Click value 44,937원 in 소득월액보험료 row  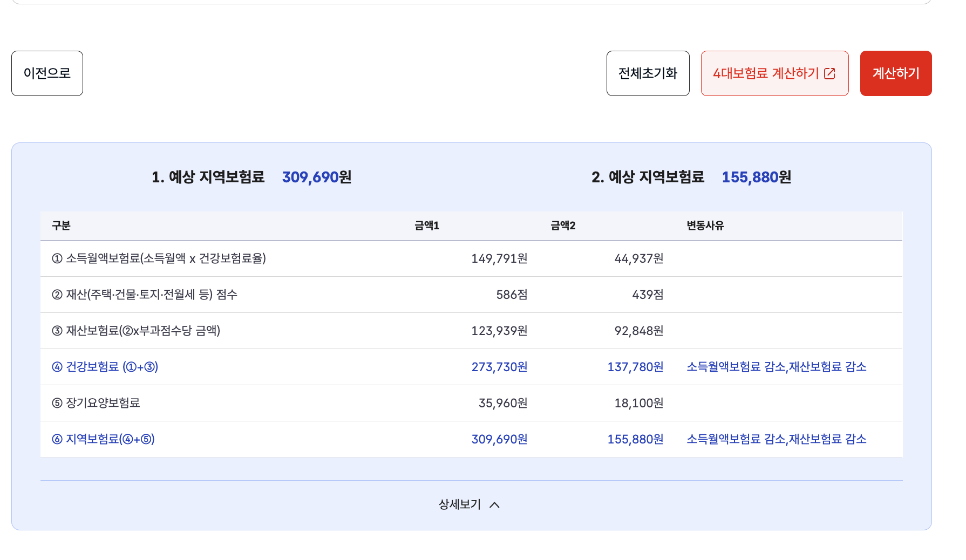click(639, 258)
